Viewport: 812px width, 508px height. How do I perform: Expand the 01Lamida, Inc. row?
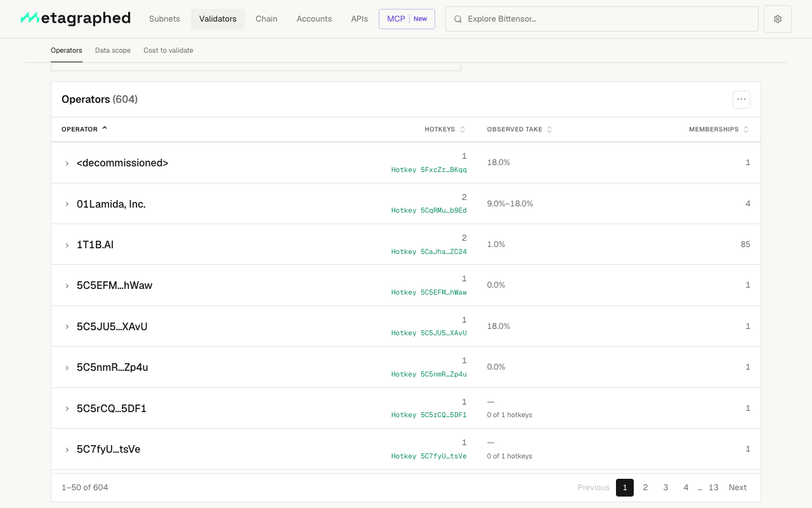pyautogui.click(x=67, y=204)
